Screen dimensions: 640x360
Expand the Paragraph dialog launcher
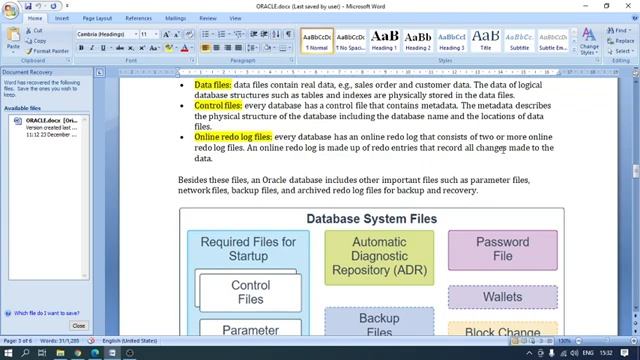pyautogui.click(x=291, y=60)
